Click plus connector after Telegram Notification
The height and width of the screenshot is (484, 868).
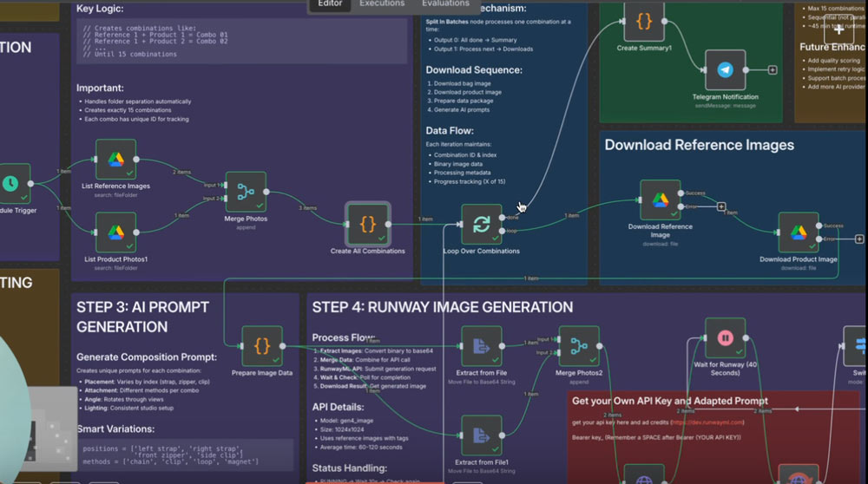(x=773, y=69)
